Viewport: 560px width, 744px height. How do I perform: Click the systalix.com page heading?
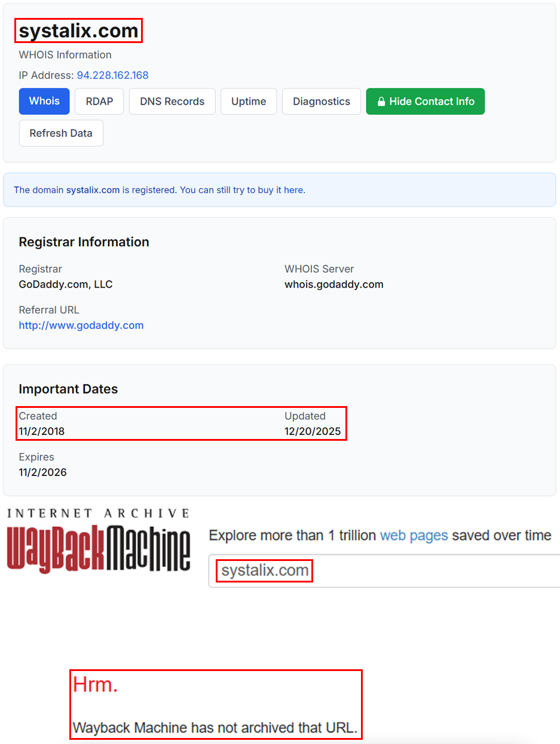[x=79, y=31]
